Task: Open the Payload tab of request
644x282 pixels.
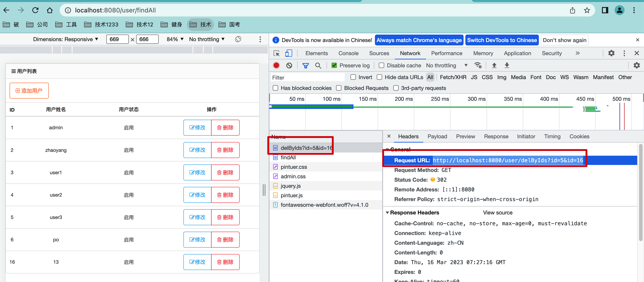Action: point(437,136)
